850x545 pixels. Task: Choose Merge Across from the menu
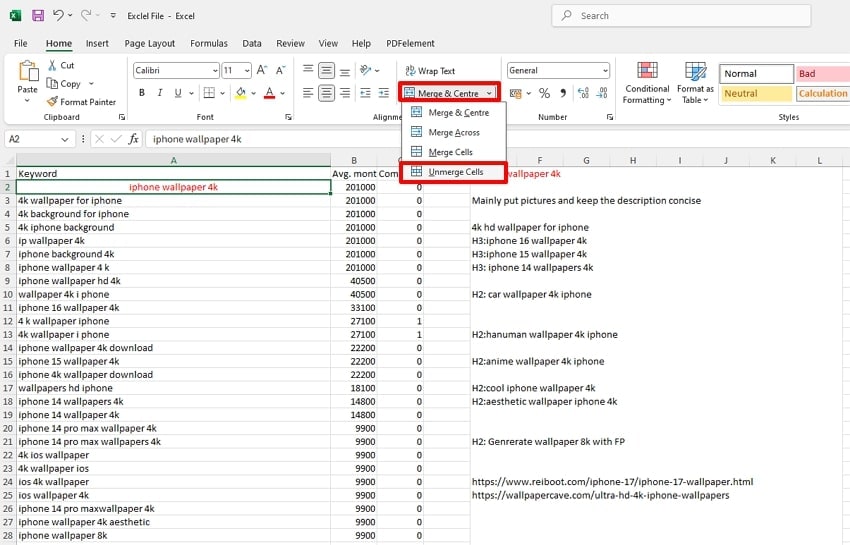454,132
